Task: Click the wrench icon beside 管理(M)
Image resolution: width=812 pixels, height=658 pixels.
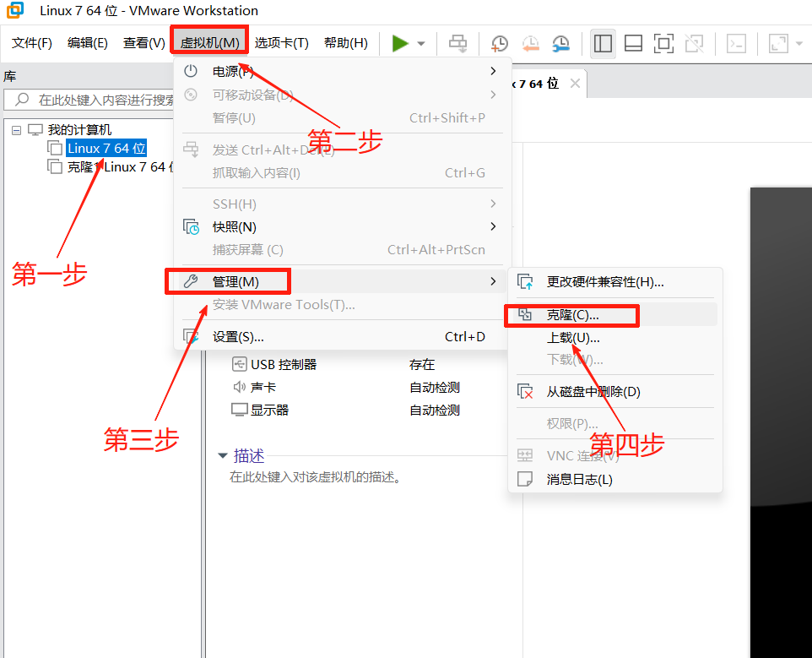Action: point(191,281)
